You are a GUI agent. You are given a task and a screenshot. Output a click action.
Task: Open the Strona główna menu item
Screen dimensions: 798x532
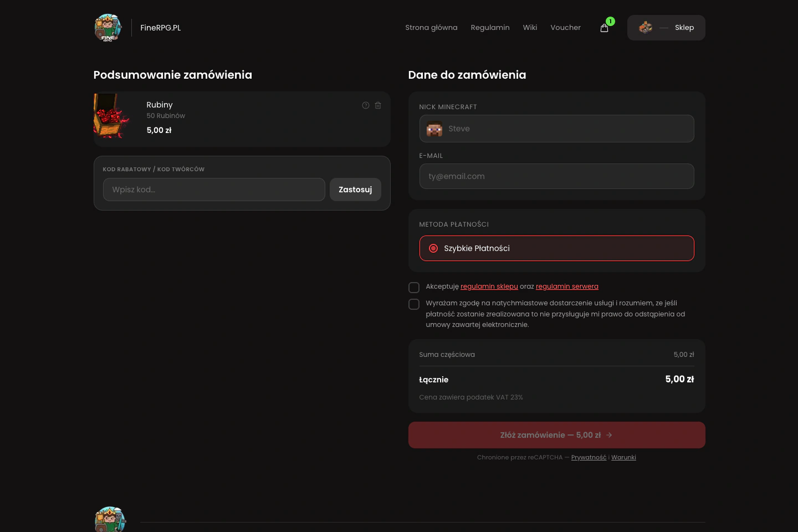[431, 28]
